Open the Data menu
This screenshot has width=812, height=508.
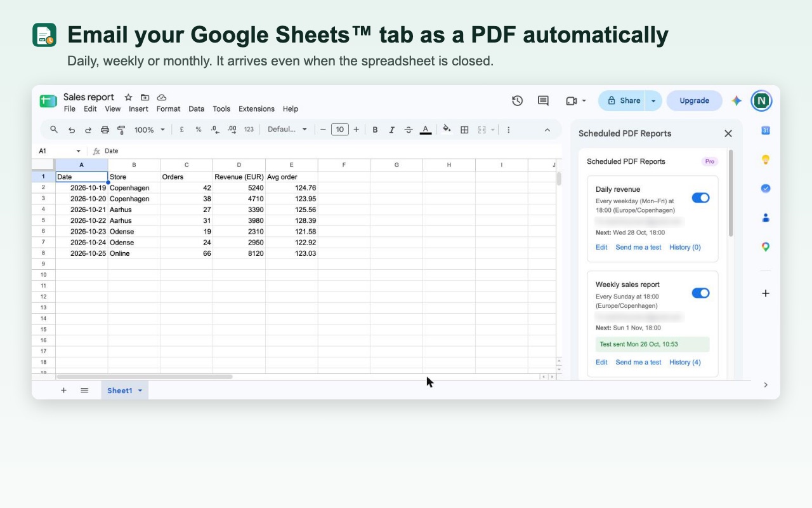click(197, 109)
